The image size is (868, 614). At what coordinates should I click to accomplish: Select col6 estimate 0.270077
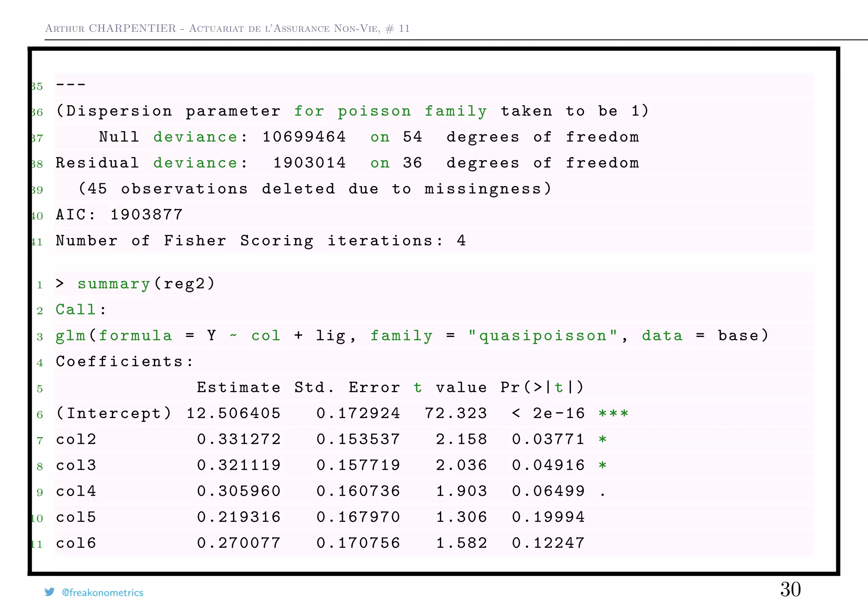pyautogui.click(x=239, y=543)
